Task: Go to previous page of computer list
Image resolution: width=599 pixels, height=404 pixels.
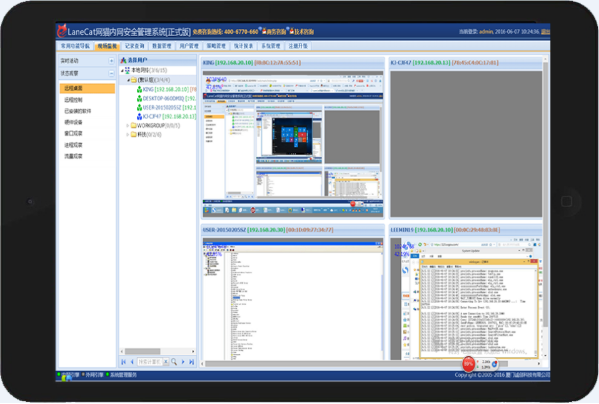Action: click(x=132, y=362)
